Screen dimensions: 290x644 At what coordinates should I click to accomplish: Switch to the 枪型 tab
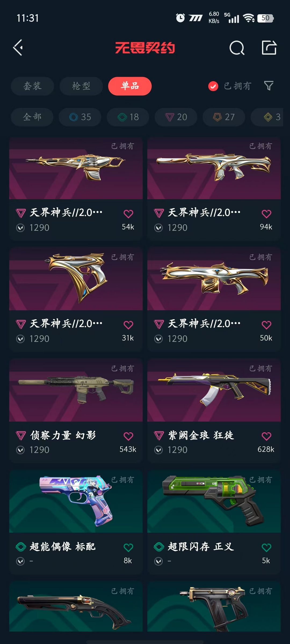(81, 86)
